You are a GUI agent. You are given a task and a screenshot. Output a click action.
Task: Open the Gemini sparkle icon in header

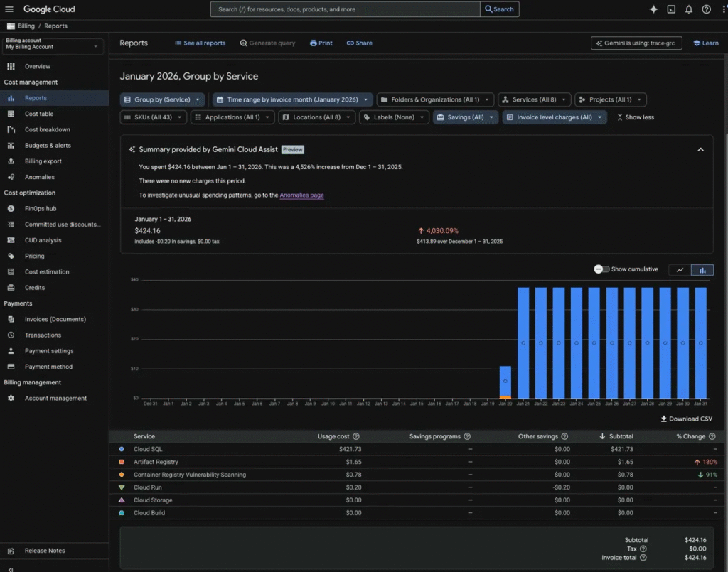[653, 9]
